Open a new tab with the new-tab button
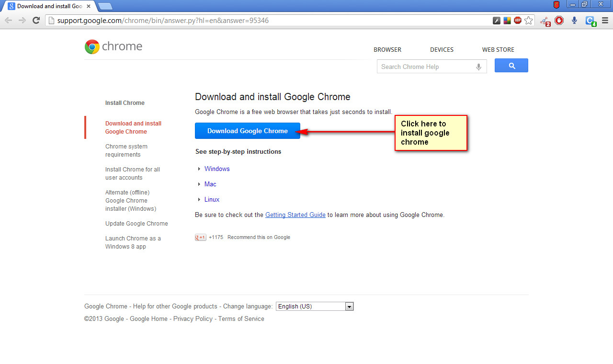This screenshot has height=364, width=613. click(x=105, y=6)
